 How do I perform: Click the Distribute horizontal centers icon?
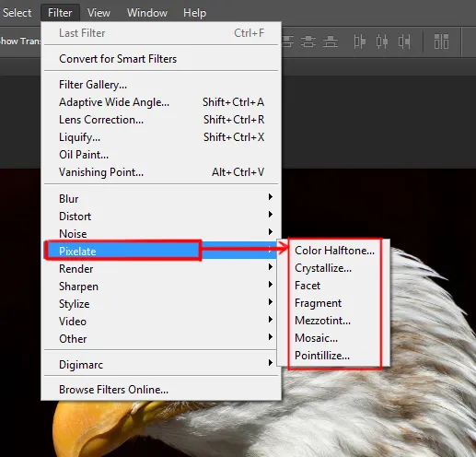(382, 41)
